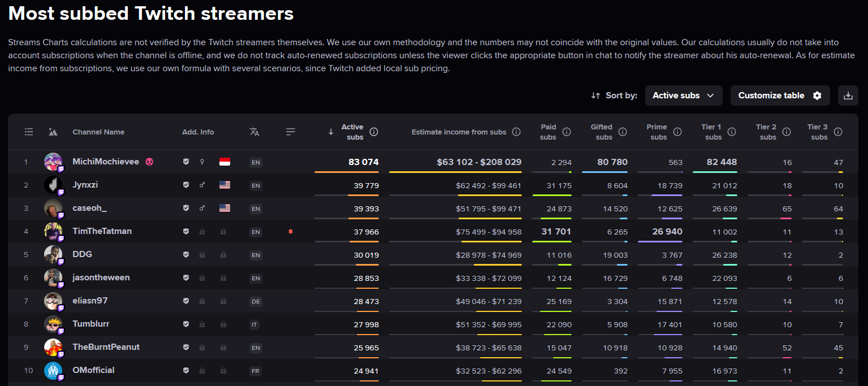Click the Customize table button
868x386 pixels.
click(x=780, y=96)
